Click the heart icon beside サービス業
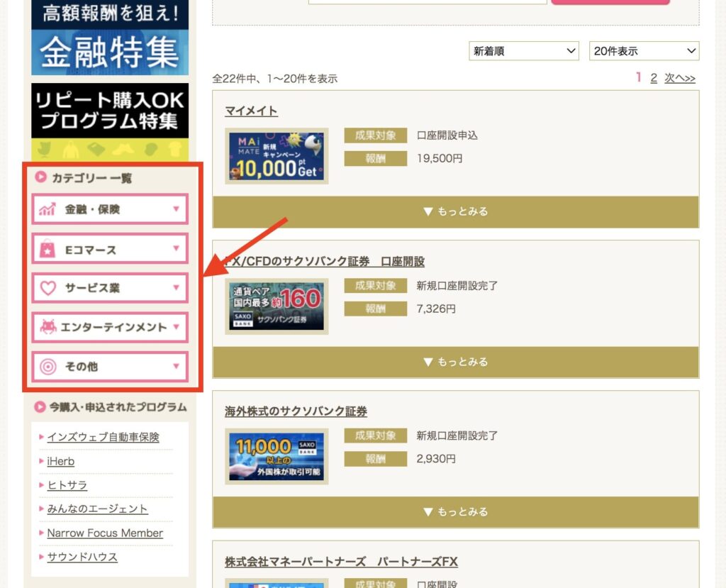 (48, 288)
